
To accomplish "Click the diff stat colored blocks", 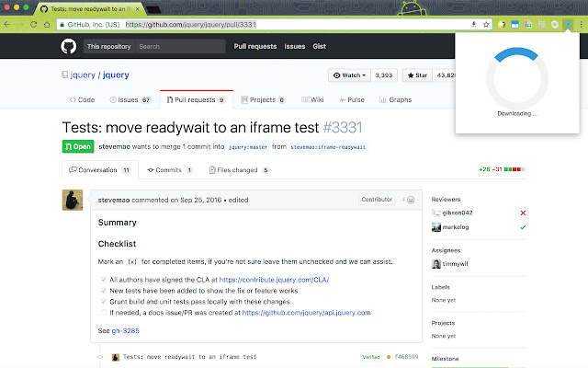I will point(514,169).
